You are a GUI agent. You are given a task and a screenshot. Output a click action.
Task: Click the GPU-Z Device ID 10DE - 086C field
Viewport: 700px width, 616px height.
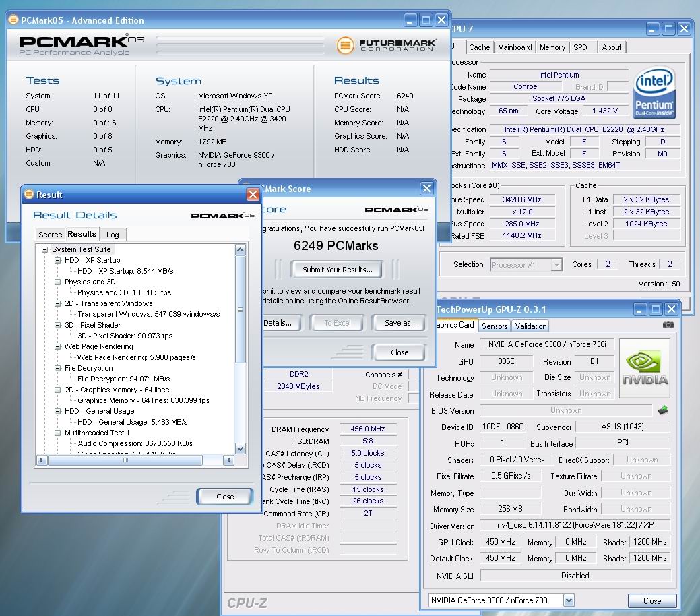point(503,427)
